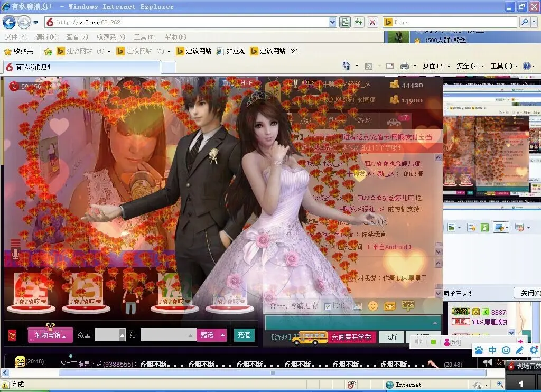This screenshot has height=392, width=541.
Task: Open the smiley emoticon picker in chat
Action: point(372,306)
